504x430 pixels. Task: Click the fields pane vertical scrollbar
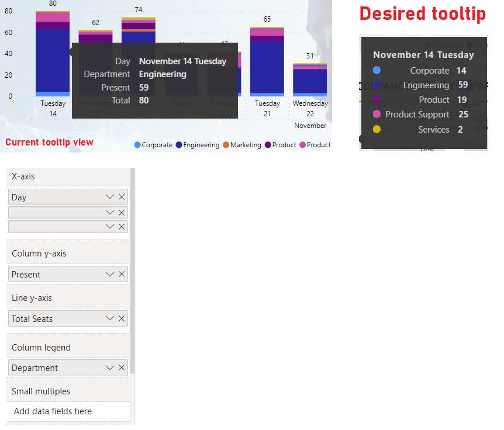point(132,271)
